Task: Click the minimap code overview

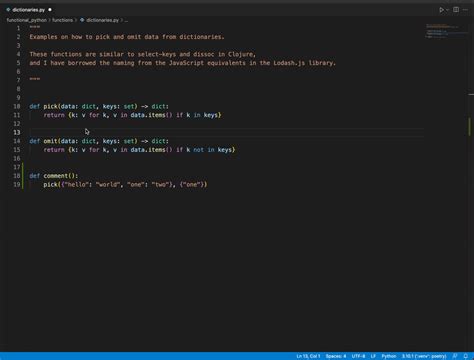Action: [x=447, y=31]
